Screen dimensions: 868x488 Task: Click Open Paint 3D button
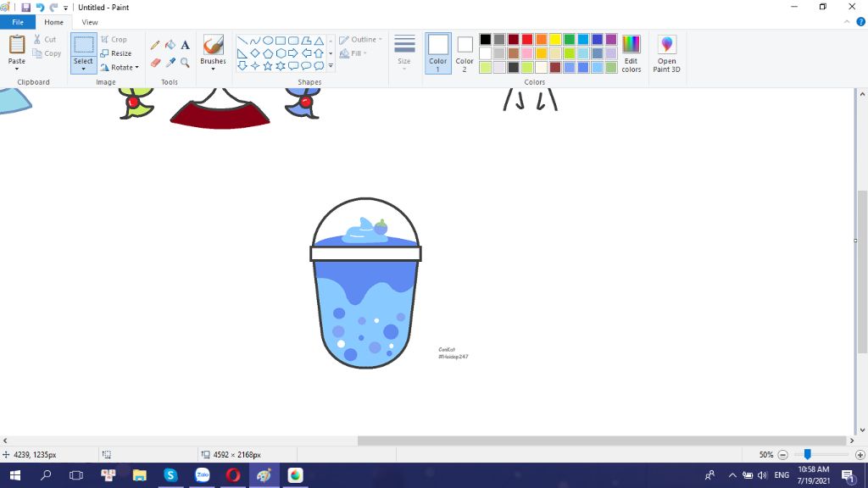pos(666,53)
